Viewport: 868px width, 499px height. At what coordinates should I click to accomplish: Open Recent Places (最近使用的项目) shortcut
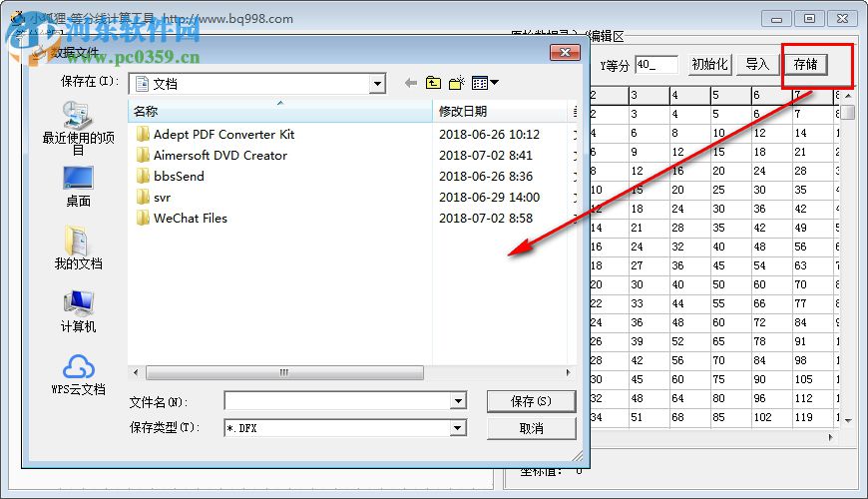click(x=78, y=128)
